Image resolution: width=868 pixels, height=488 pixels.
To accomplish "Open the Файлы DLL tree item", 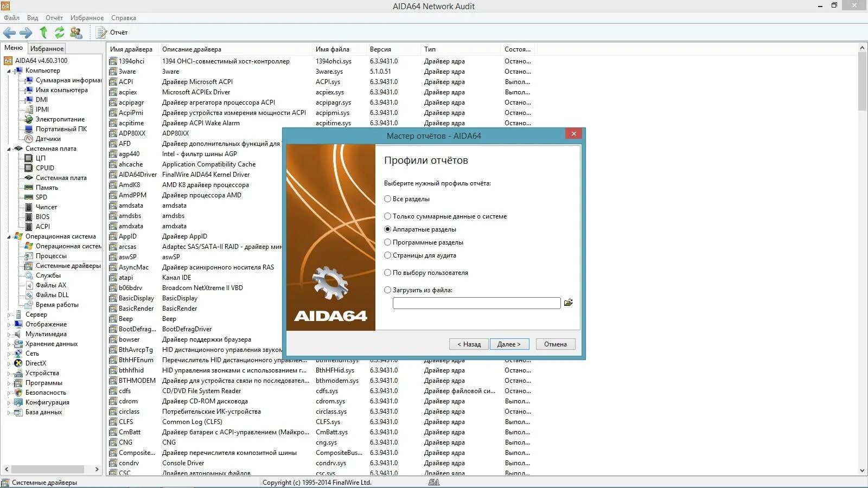I will pos(52,295).
